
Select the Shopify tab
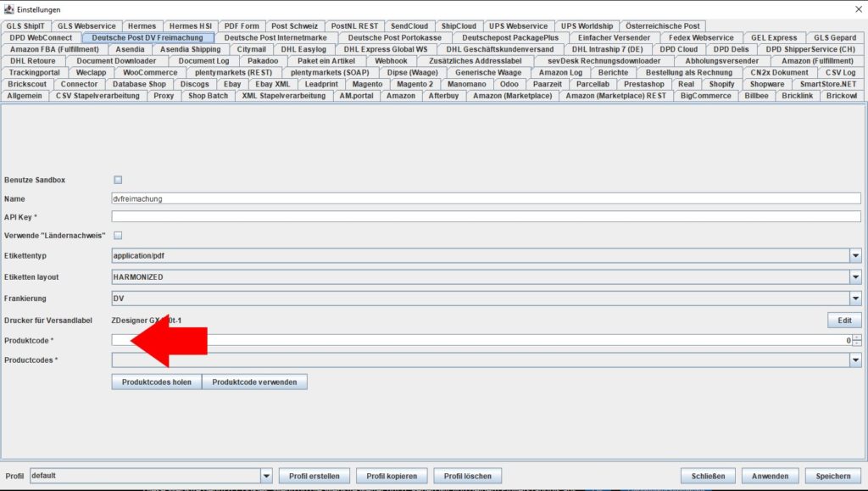(x=721, y=84)
